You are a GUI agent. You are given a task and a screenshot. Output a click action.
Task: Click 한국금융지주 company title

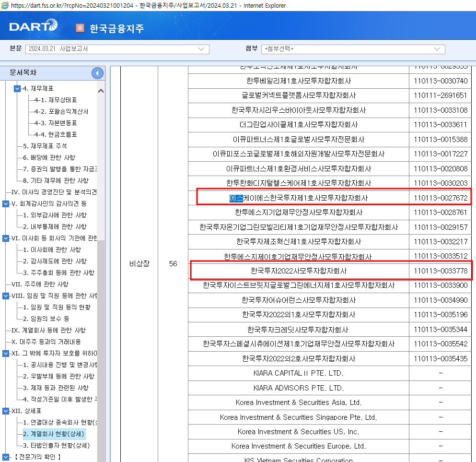tap(117, 29)
